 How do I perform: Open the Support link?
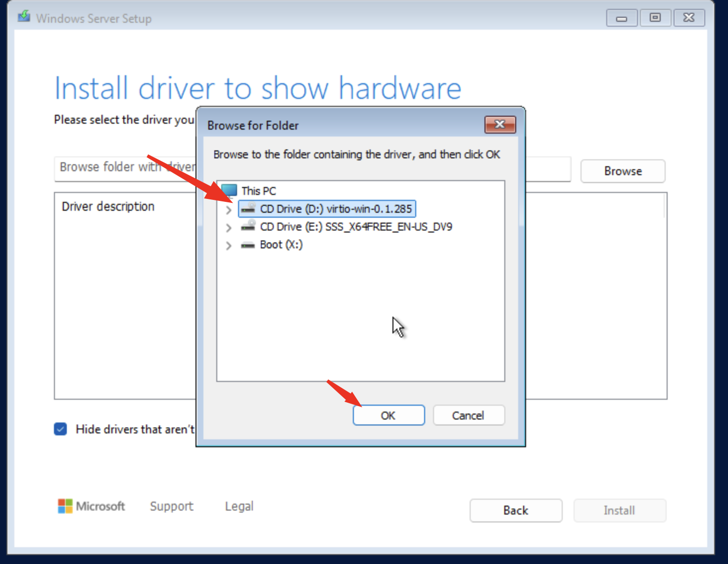point(171,506)
